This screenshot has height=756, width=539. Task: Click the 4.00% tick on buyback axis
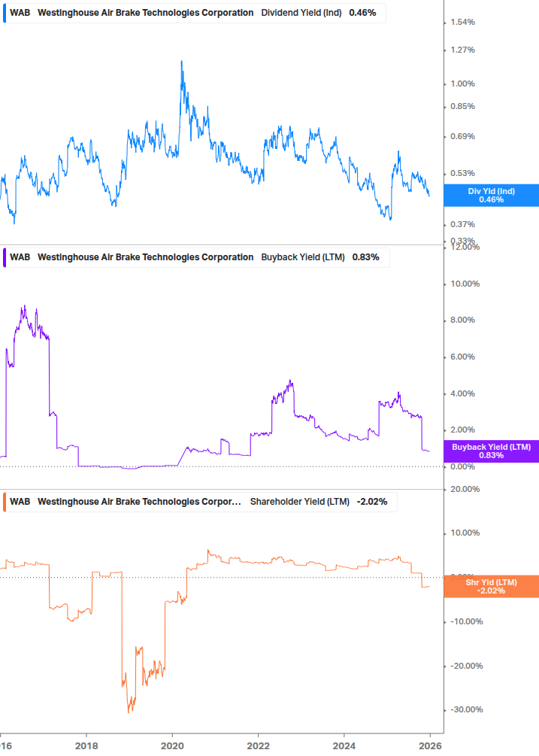[462, 394]
